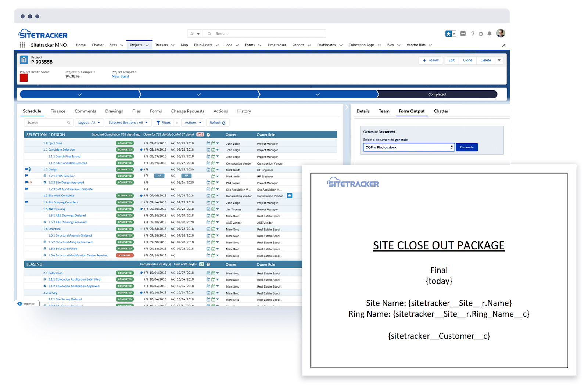Switch to the Change Requests tab
This screenshot has width=588, height=386.
[188, 111]
